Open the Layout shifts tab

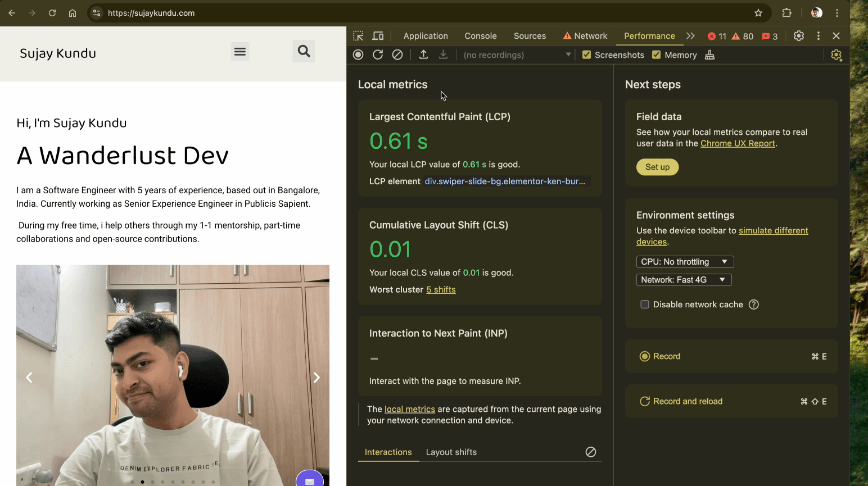coord(451,452)
